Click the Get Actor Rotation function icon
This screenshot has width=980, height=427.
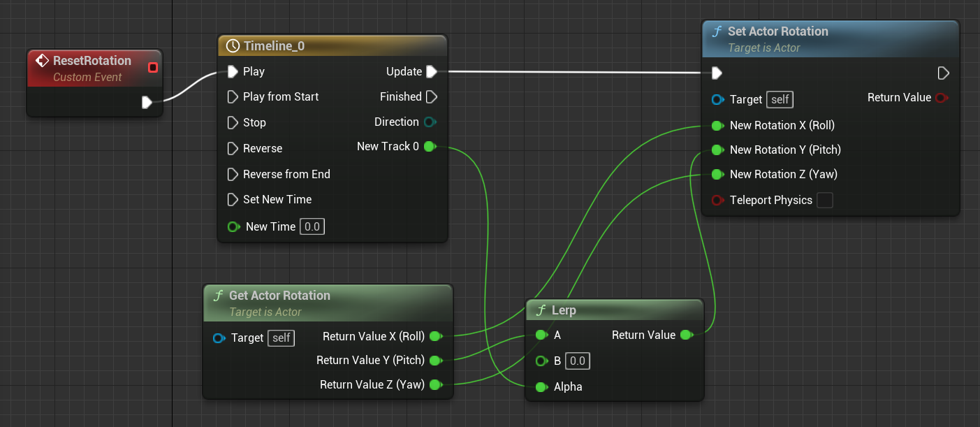[x=217, y=296]
